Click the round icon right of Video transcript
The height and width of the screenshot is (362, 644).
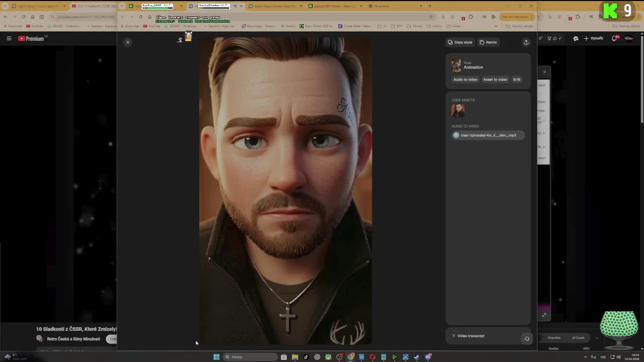click(x=527, y=338)
